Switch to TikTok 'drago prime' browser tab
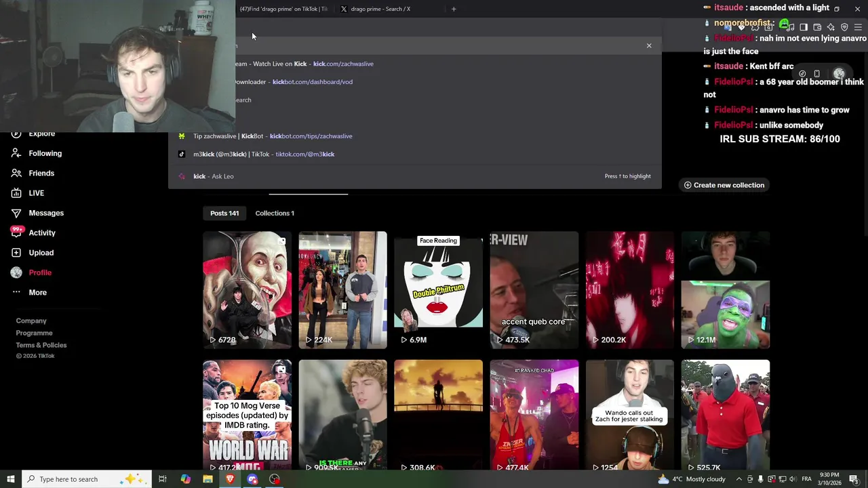 [x=283, y=9]
